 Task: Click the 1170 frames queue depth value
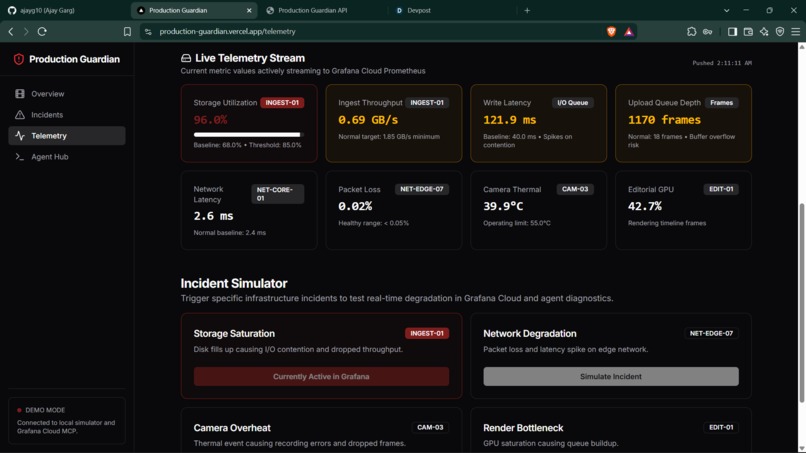pos(664,120)
